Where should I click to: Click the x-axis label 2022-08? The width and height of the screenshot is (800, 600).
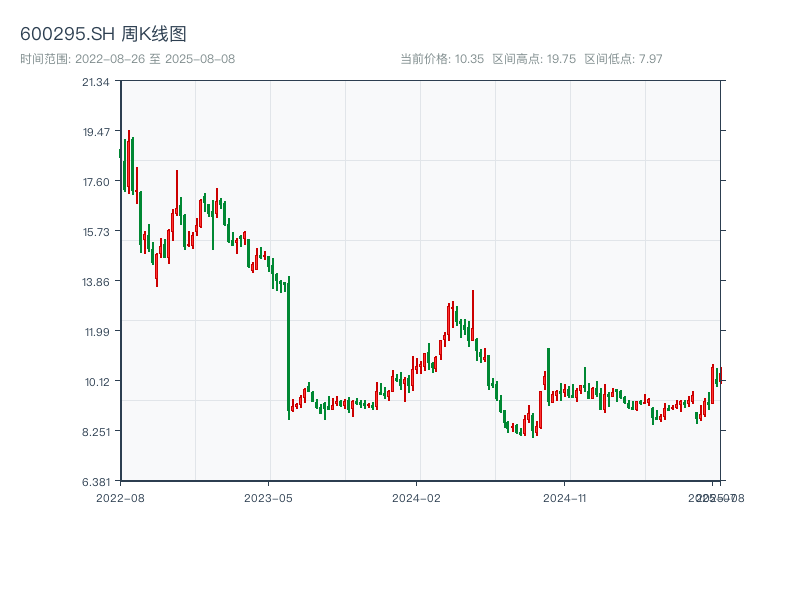(x=120, y=498)
